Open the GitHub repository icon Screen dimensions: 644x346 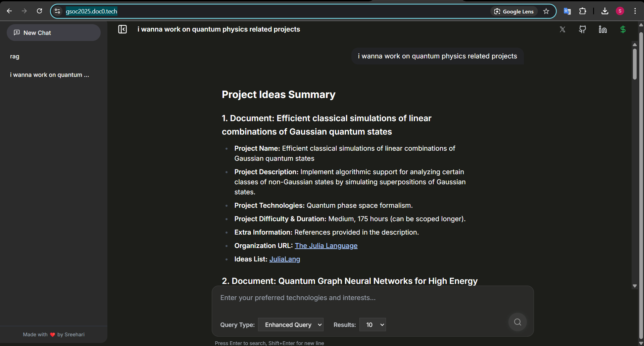point(583,30)
